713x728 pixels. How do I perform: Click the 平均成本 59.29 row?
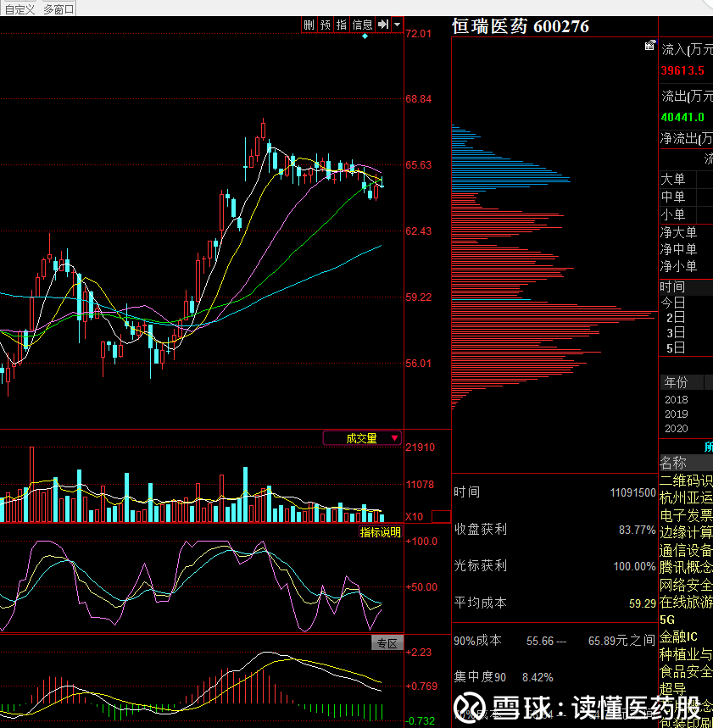(554, 603)
